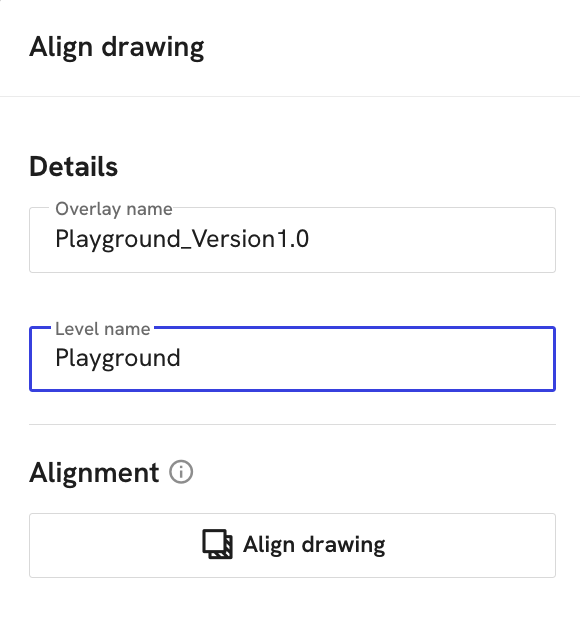Click empty space after Playground in Level name
580x634 pixels.
coord(364,359)
